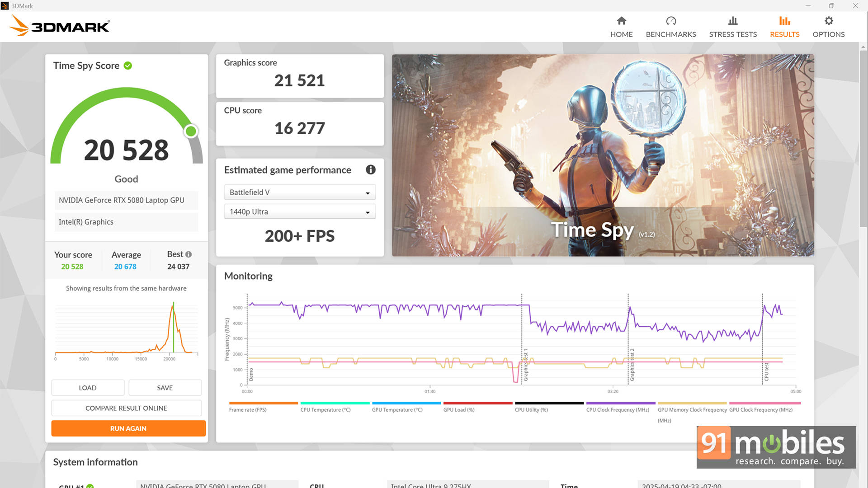The width and height of the screenshot is (868, 488).
Task: Click the System information heading
Action: click(95, 462)
